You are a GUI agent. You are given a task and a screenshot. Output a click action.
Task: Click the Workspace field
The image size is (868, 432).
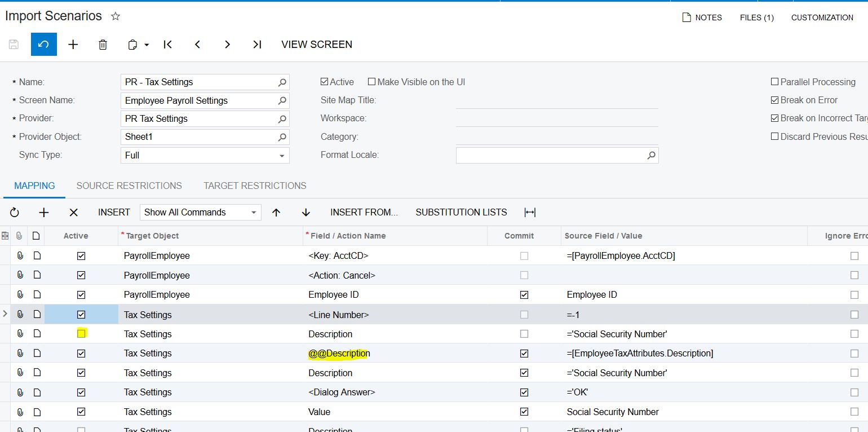point(557,118)
